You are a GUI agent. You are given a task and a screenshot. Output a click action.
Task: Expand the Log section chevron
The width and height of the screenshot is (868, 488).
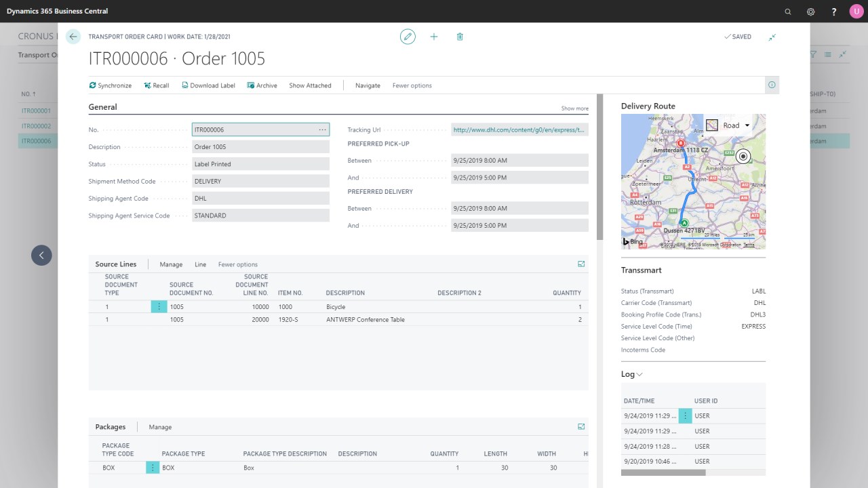(x=639, y=374)
